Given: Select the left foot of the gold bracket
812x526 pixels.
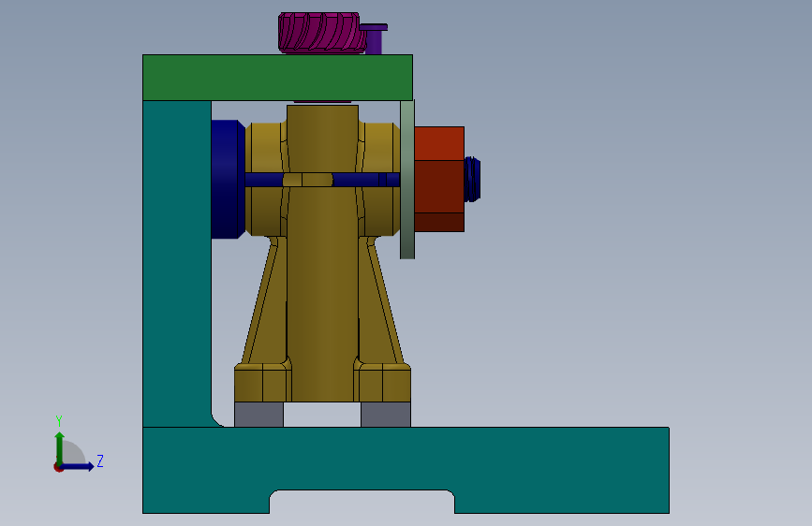Looking at the screenshot, I should coord(260,382).
